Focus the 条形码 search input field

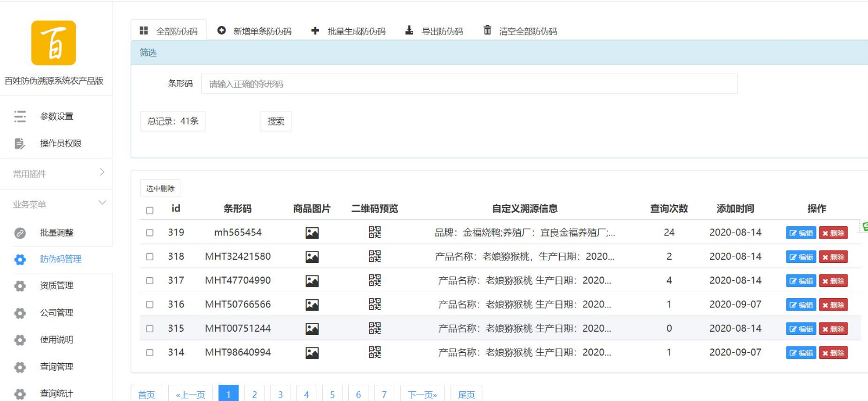click(469, 84)
